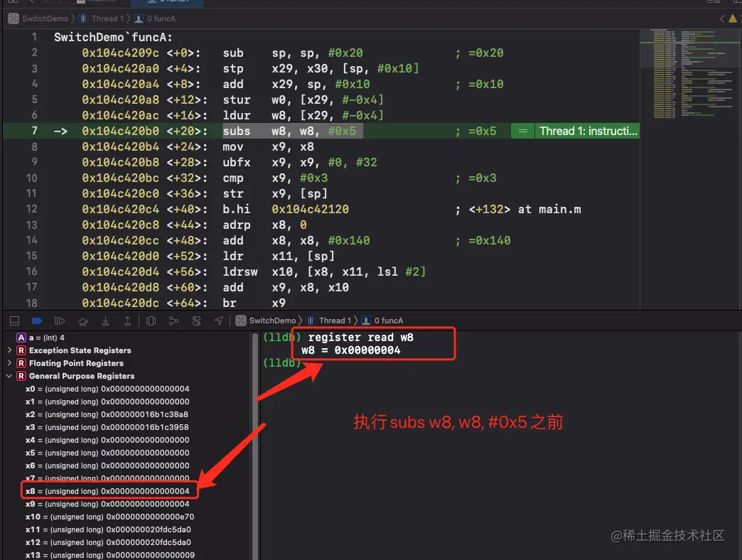Click the second (lldb) prompt in console

coord(282,362)
